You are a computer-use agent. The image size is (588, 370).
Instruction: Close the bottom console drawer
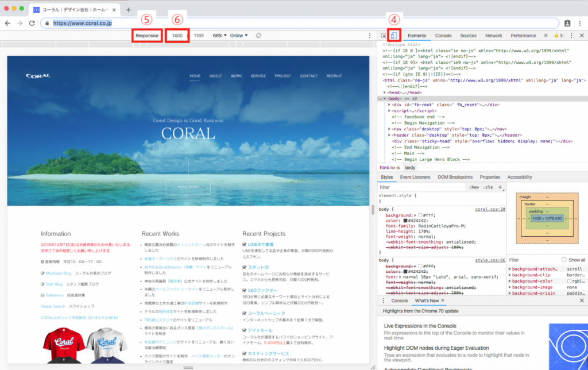[x=582, y=300]
